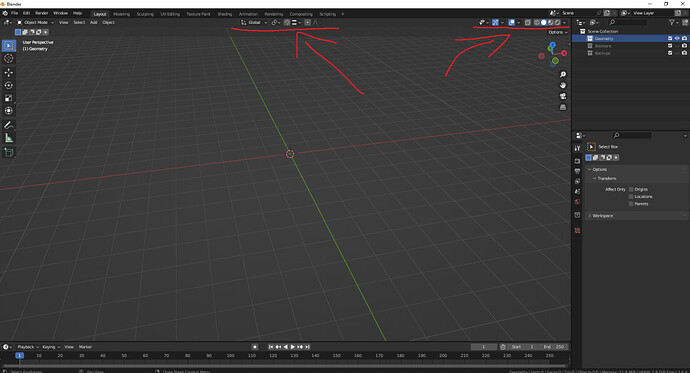The width and height of the screenshot is (690, 373).
Task: Select the Rotate tool
Action: coord(9,85)
